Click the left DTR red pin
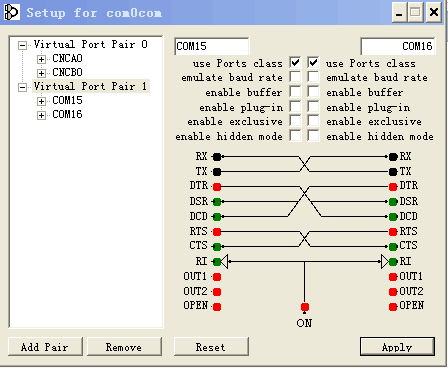Screen dimensions: 448x368 [x=217, y=187]
